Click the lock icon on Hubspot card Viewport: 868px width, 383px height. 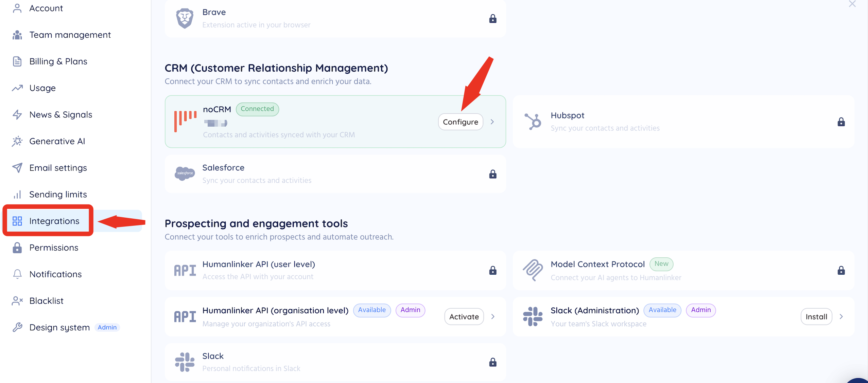(841, 122)
